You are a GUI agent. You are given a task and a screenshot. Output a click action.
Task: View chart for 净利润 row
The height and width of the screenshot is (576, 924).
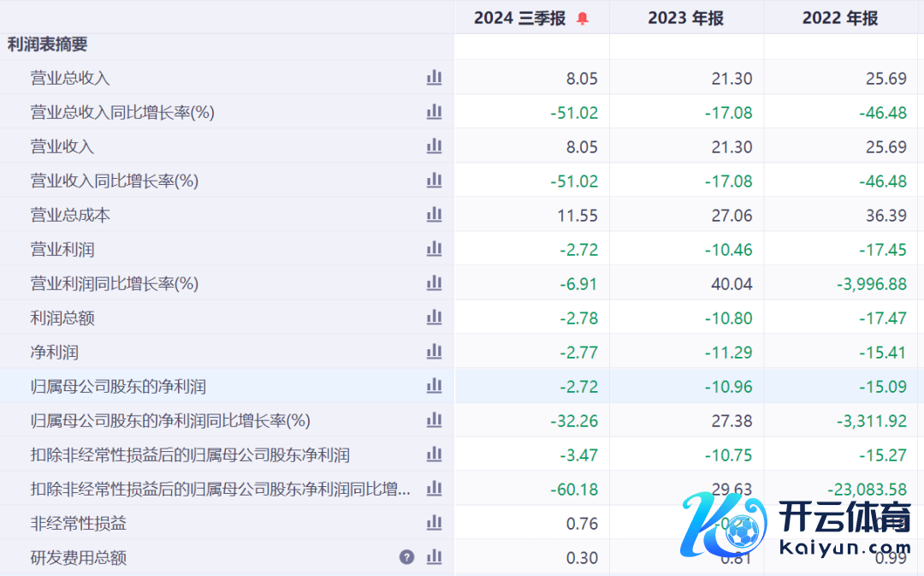tap(435, 352)
